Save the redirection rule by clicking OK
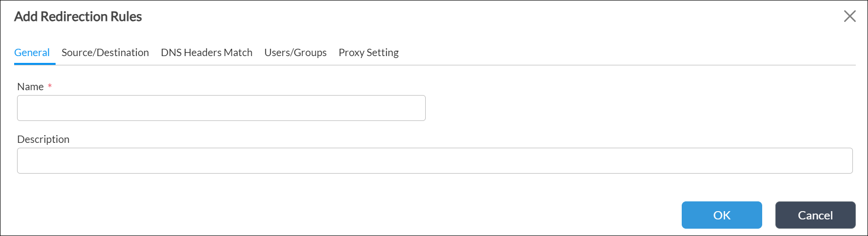 tap(721, 215)
